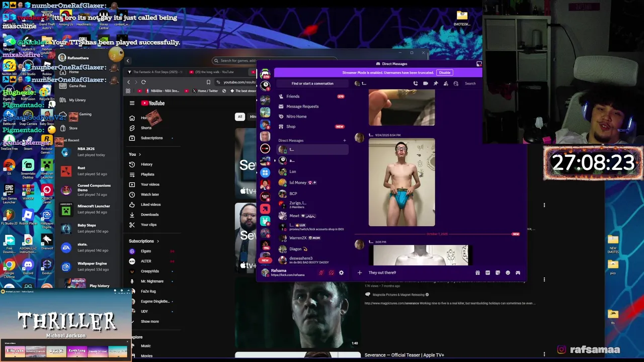The height and width of the screenshot is (362, 644).
Task: Switch to the long walk YouTube tab
Action: 217,72
